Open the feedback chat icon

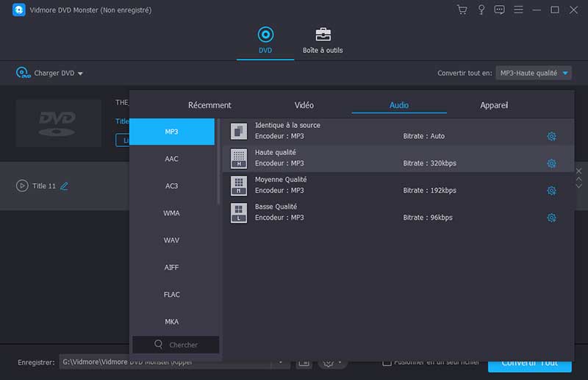500,10
